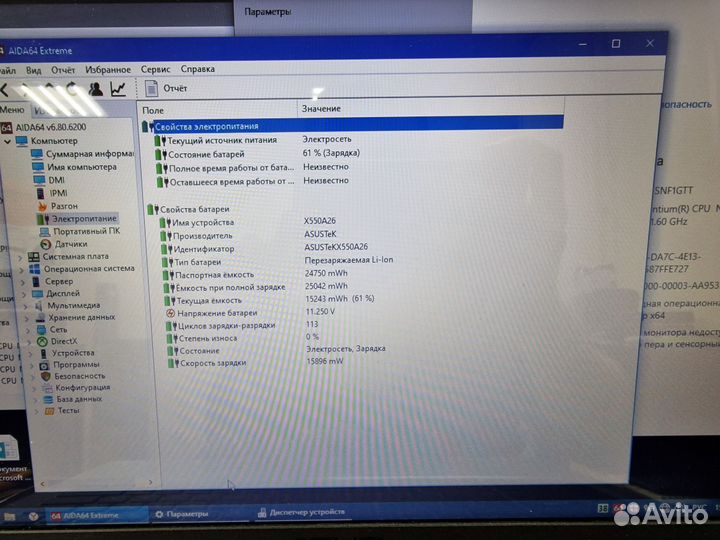The width and height of the screenshot is (720, 540).
Task: Click the Хранение данных drive icon
Action: tap(41, 317)
